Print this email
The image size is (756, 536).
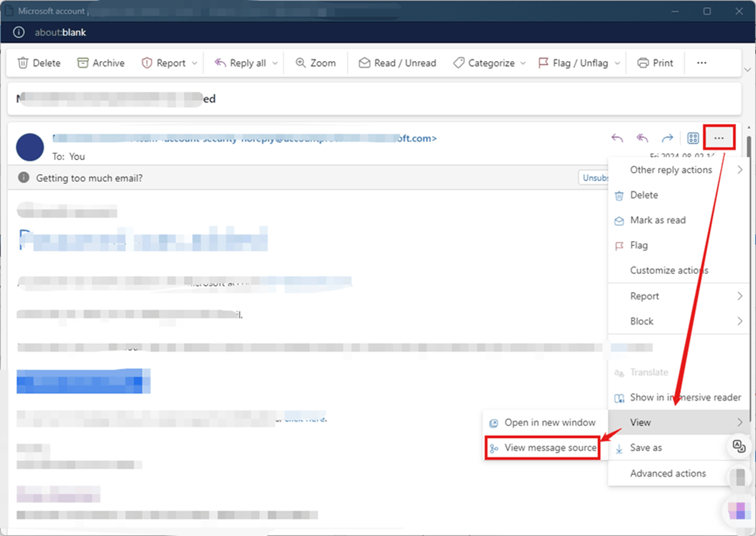[655, 63]
